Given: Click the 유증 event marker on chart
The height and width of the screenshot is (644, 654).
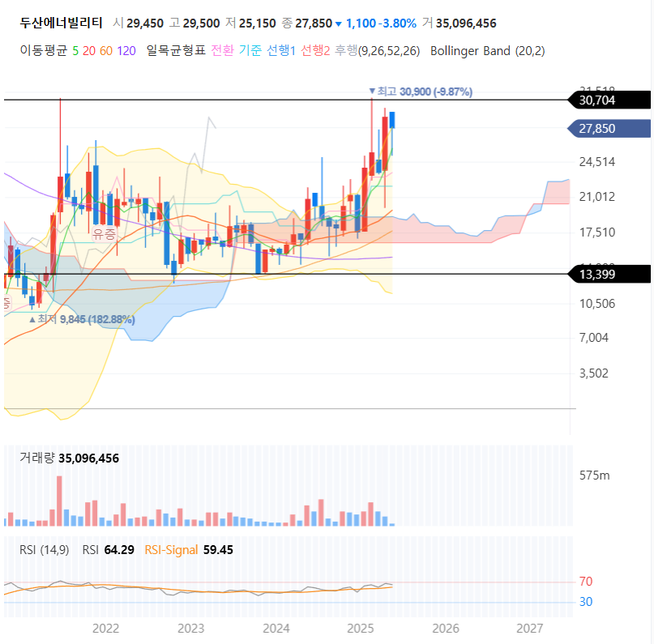Looking at the screenshot, I should (104, 233).
